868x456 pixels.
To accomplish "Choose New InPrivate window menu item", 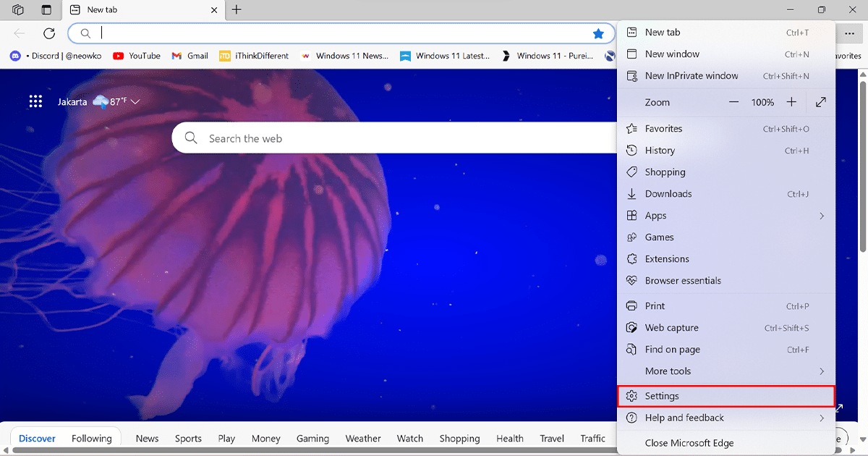I will [692, 76].
